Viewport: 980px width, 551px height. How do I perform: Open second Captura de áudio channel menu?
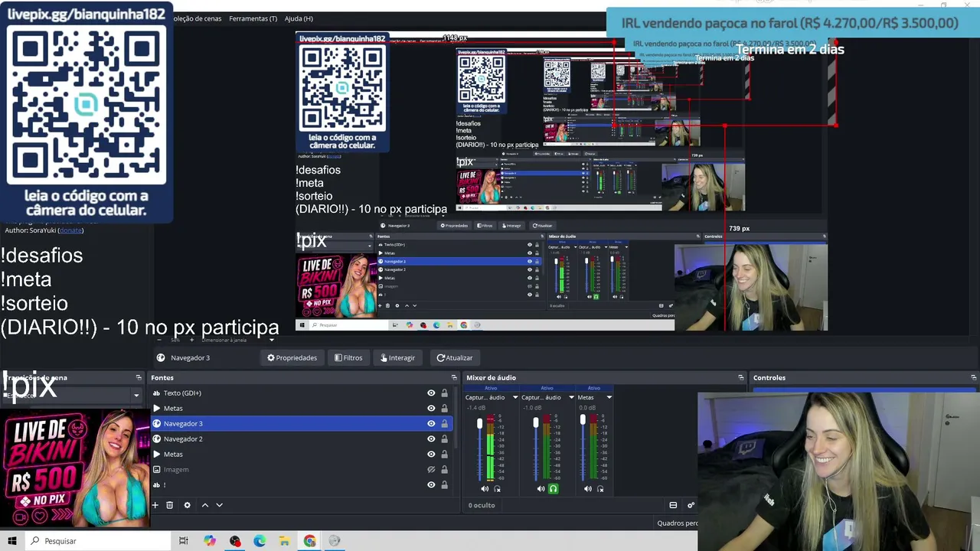(x=571, y=398)
